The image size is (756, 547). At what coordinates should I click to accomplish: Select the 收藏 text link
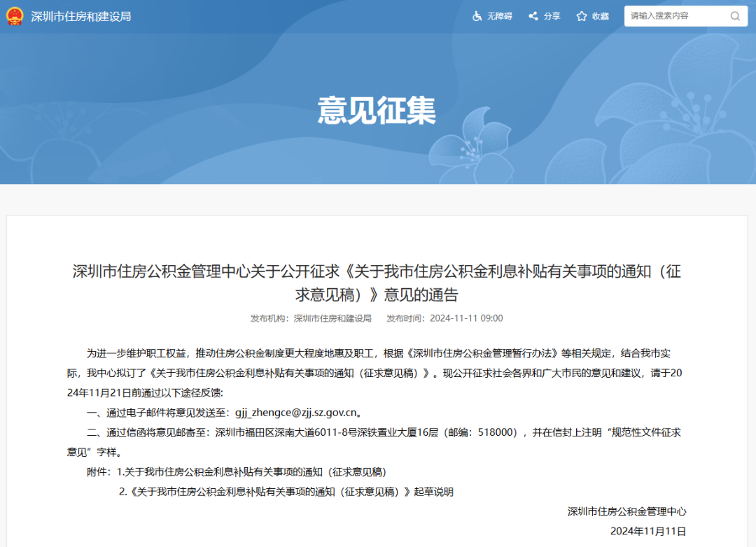click(x=601, y=16)
